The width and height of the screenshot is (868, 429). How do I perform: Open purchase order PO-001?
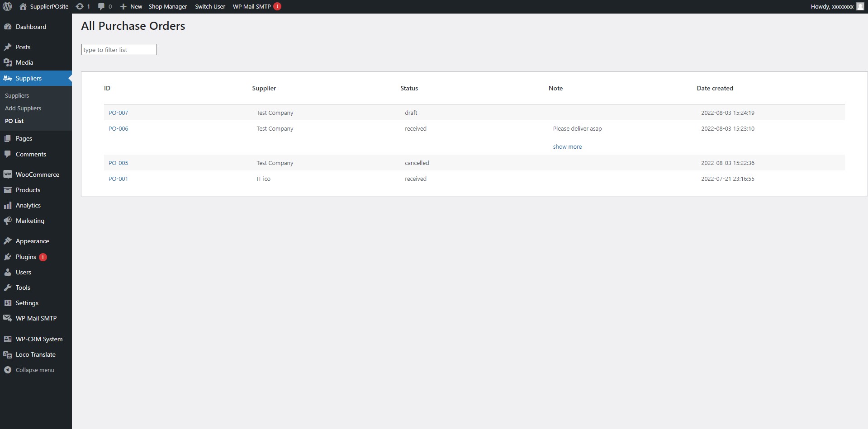(118, 179)
